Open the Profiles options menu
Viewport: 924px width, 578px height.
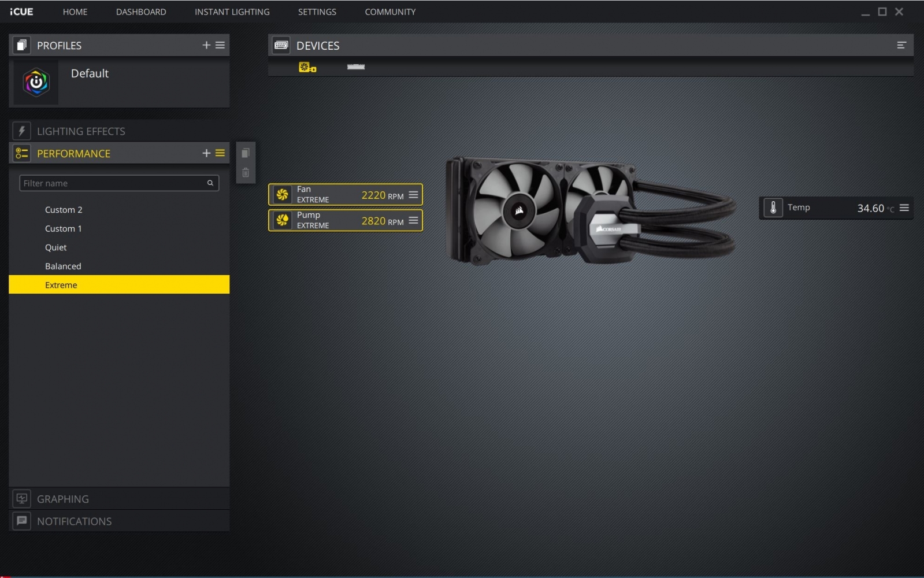click(220, 45)
